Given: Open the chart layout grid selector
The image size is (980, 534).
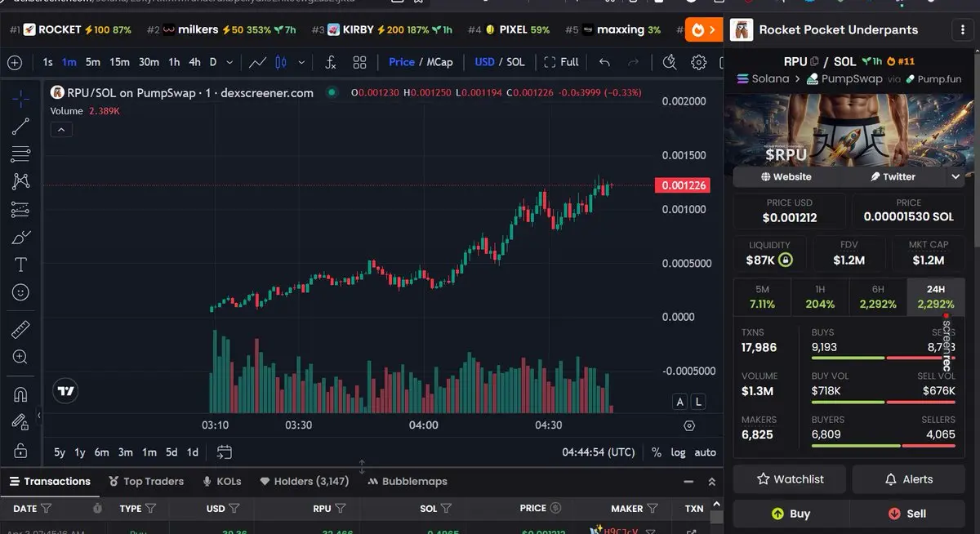Looking at the screenshot, I should (x=359, y=62).
